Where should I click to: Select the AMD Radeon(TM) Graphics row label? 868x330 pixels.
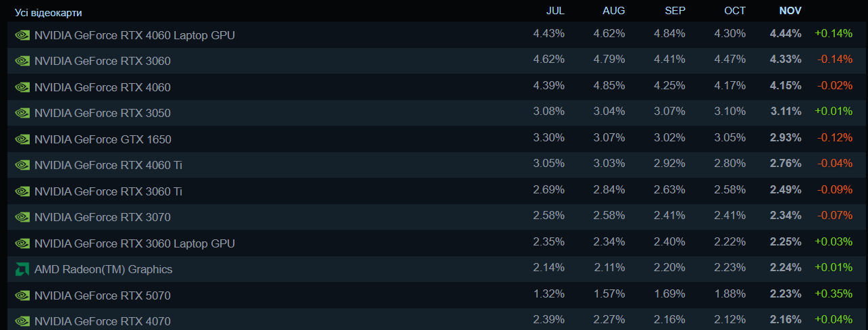[103, 269]
